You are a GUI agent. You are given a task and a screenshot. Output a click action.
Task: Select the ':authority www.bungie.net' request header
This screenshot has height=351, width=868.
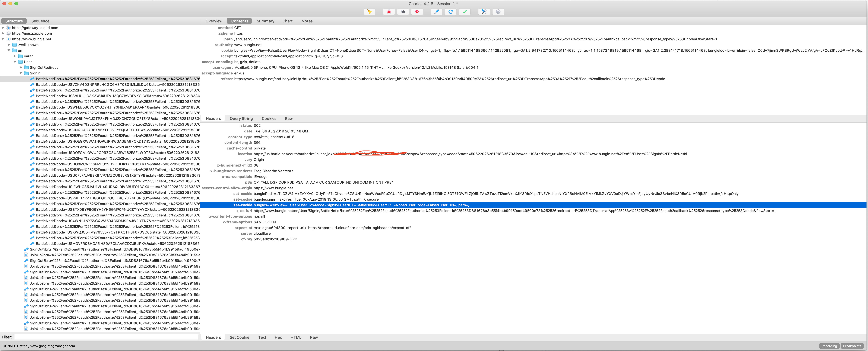[x=533, y=45]
